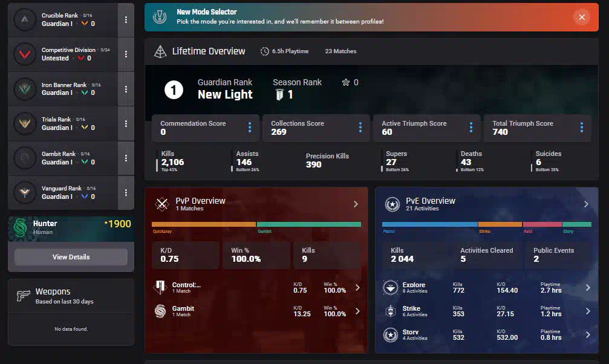Screen dimensions: 609x364
Task: Click the red Raid bar segment
Action: pyautogui.click(x=542, y=224)
